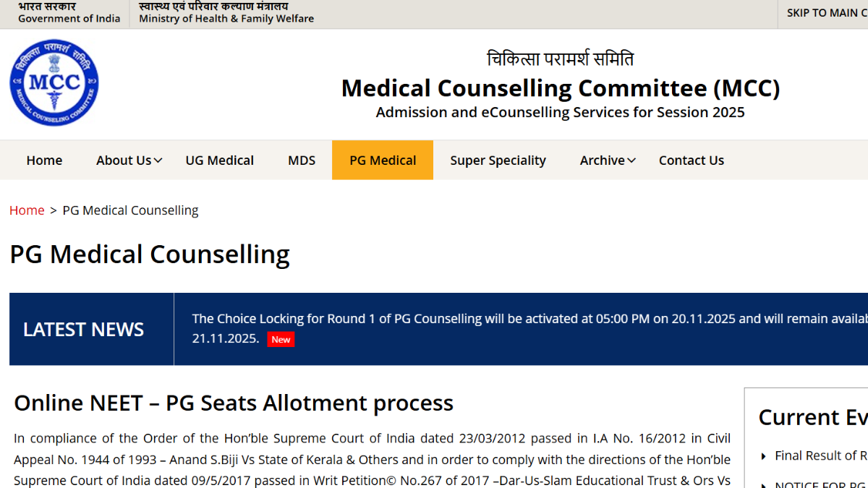The image size is (868, 488).
Task: Click the PG Medical Counselling breadcrumb text
Action: (130, 210)
